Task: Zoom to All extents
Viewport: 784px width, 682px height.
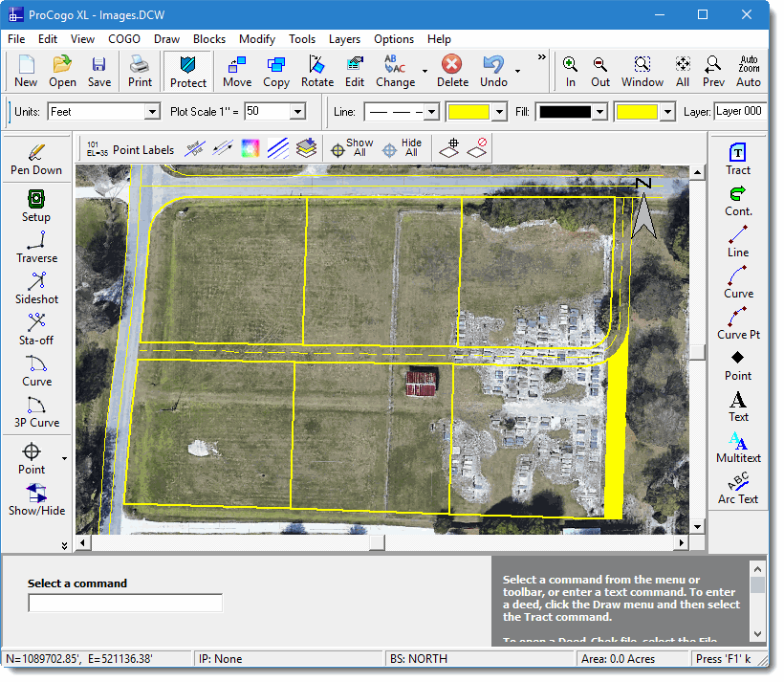Action: click(x=683, y=71)
